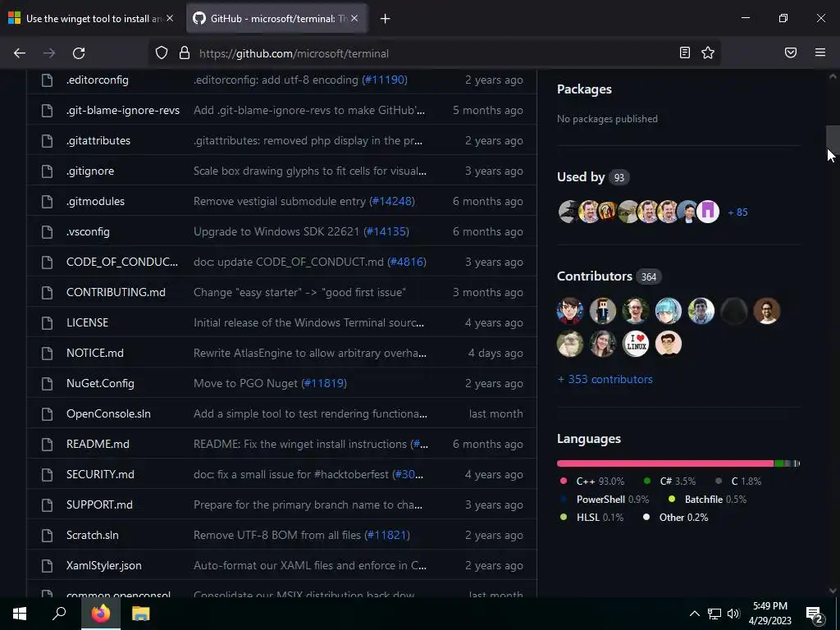Open the .gitattributes file
The image size is (840, 630).
98,140
